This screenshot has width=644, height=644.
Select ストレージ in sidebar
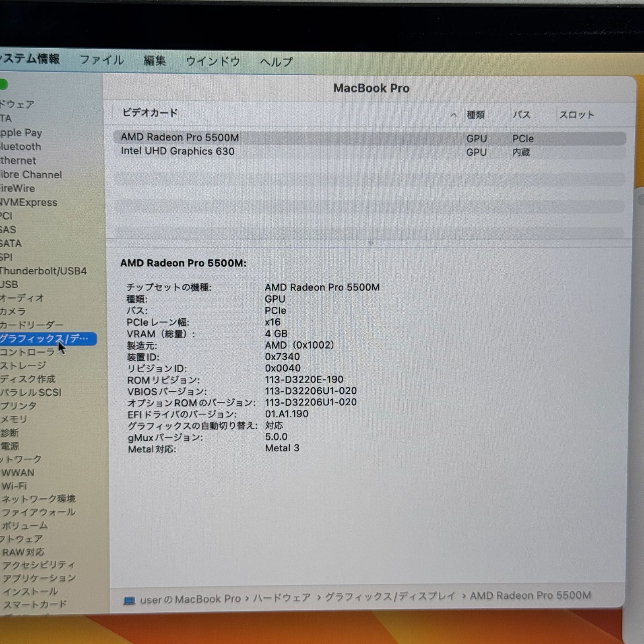click(23, 365)
